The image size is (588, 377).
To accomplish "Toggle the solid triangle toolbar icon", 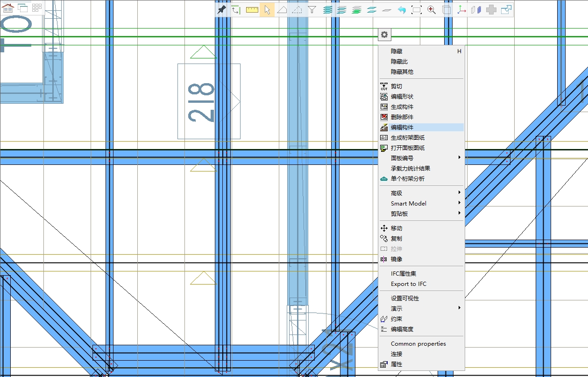I will (x=282, y=10).
